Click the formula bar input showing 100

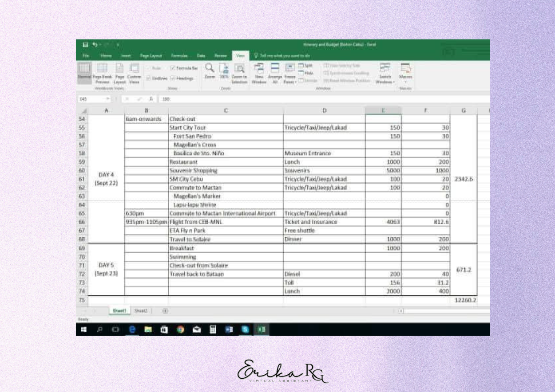[x=325, y=99]
